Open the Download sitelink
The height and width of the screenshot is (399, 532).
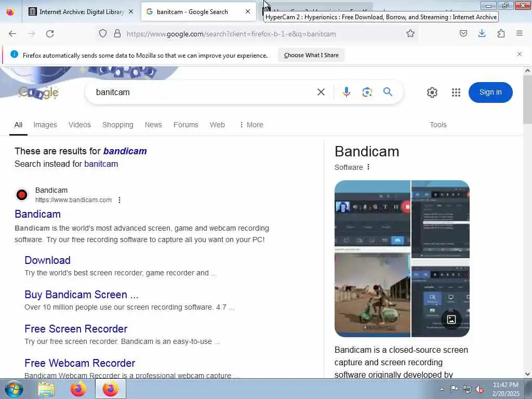click(47, 260)
